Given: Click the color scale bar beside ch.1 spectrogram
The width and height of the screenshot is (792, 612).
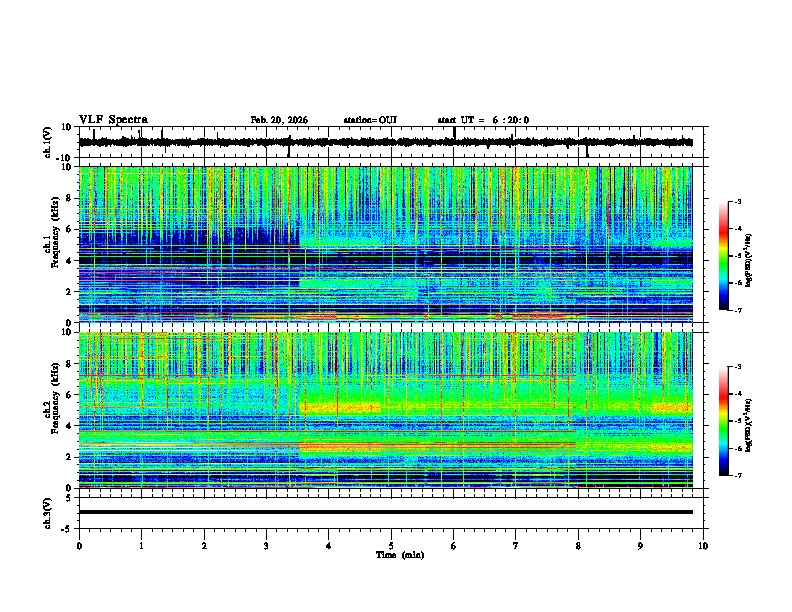Looking at the screenshot, I should tap(723, 256).
